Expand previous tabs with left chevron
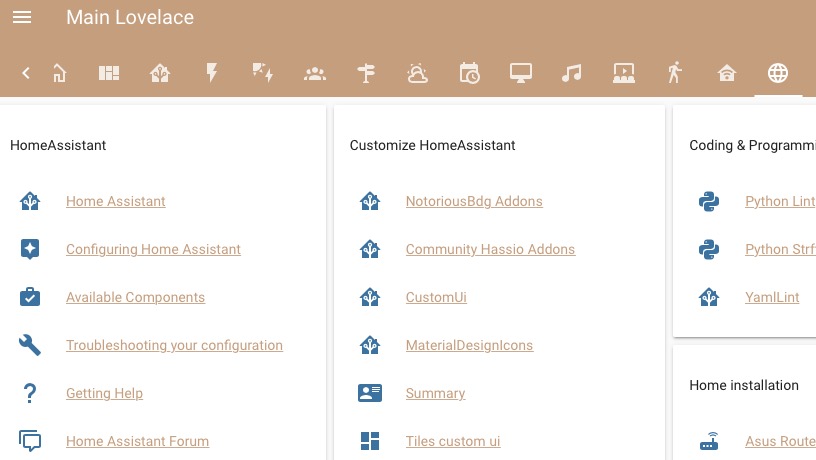Screen dimensions: 816x460 [26, 73]
